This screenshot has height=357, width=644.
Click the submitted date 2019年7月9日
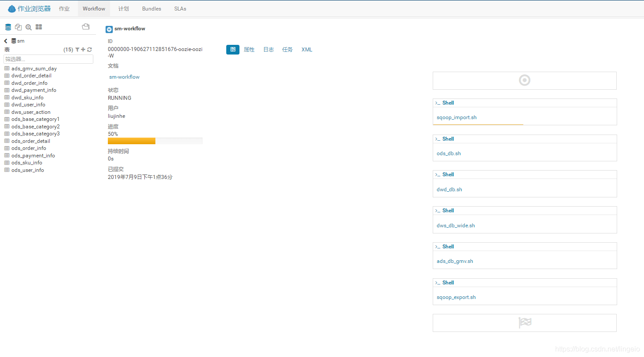click(140, 177)
